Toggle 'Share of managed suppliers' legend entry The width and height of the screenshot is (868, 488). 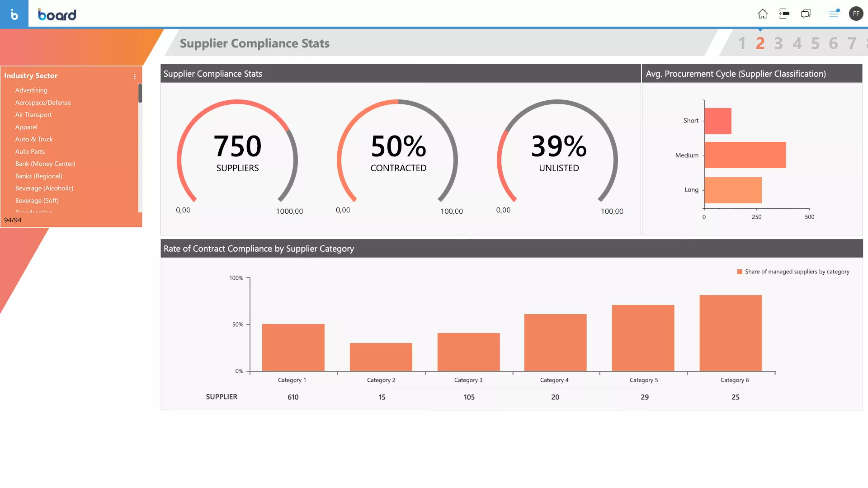(x=793, y=272)
